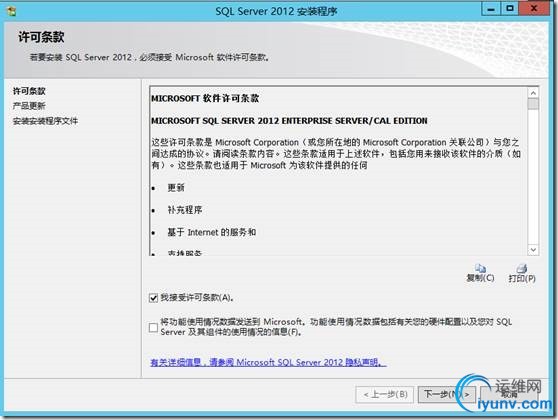Click the Back (上一步) button
The height and width of the screenshot is (420, 558).
385,394
